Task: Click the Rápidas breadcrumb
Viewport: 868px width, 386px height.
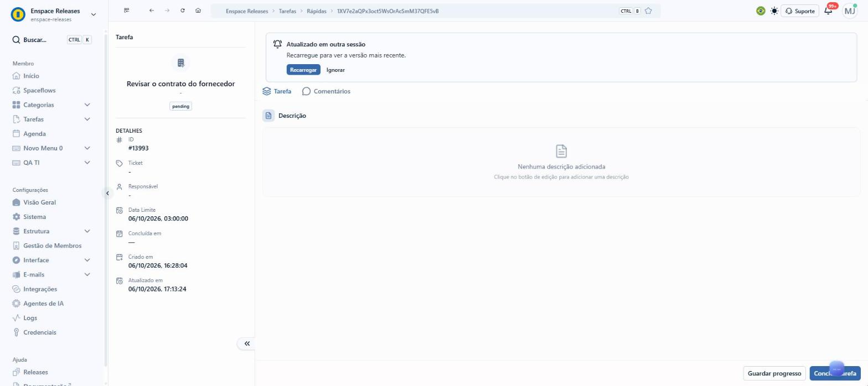Action: tap(317, 11)
